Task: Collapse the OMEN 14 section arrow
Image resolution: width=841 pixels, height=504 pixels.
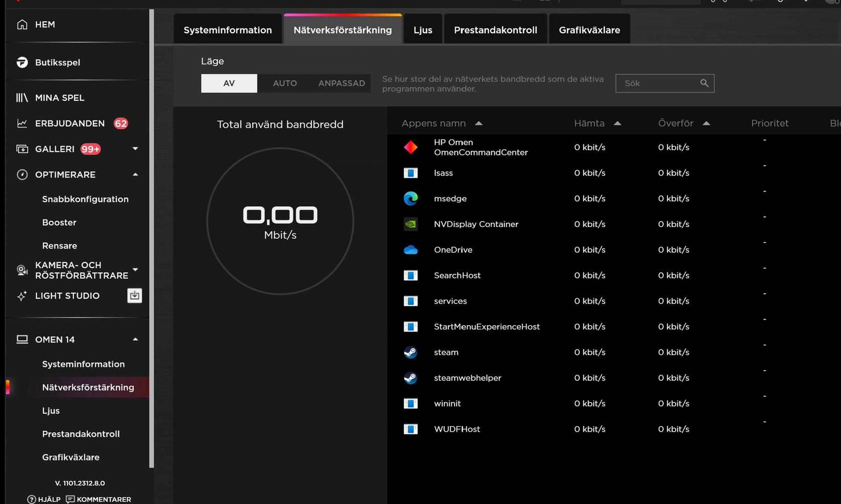Action: pos(135,339)
